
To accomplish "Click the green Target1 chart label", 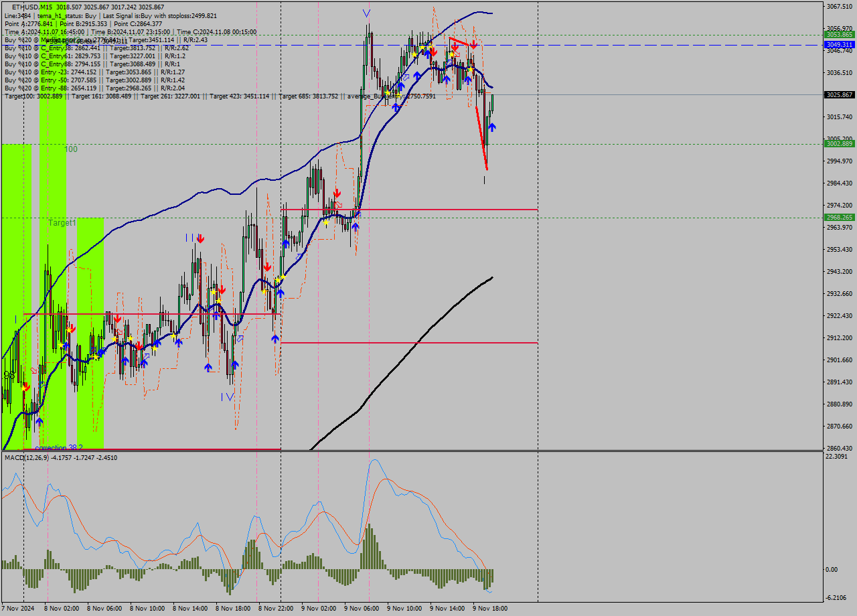I will point(62,223).
